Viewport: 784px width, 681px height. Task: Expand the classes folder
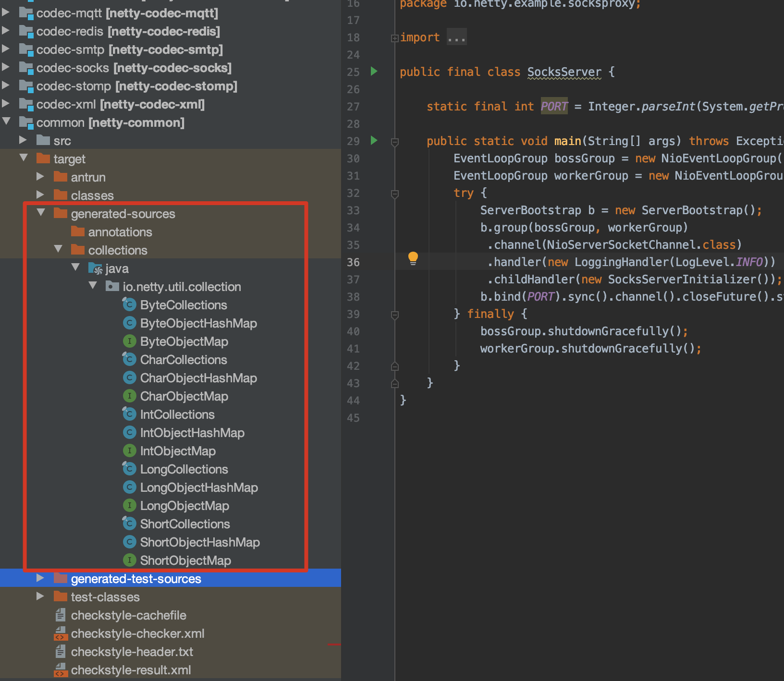pos(40,195)
